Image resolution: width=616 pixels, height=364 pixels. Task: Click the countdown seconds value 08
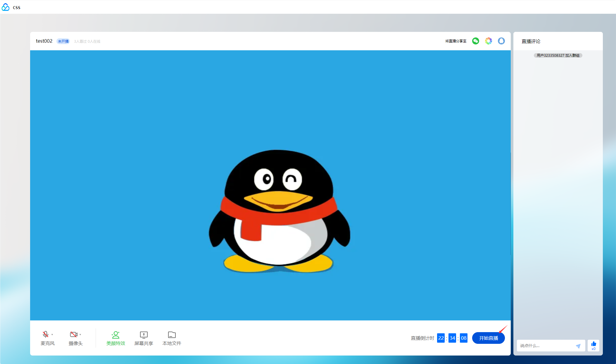click(x=464, y=338)
